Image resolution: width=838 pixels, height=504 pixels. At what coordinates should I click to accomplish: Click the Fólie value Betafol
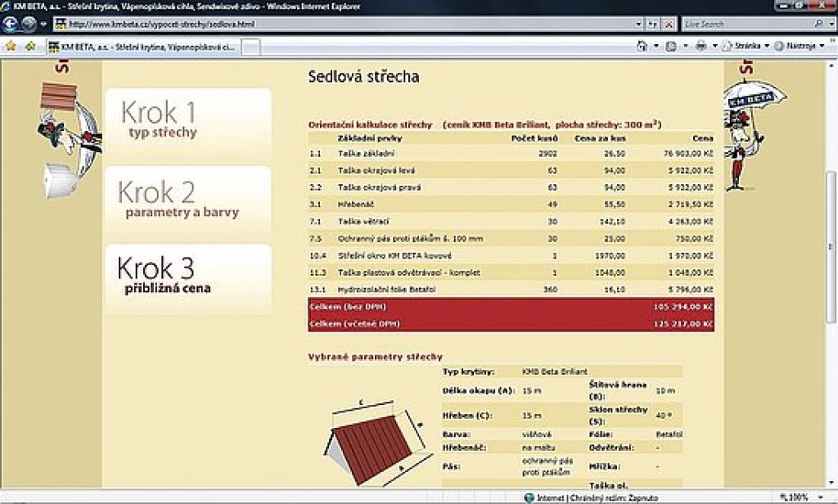[669, 435]
